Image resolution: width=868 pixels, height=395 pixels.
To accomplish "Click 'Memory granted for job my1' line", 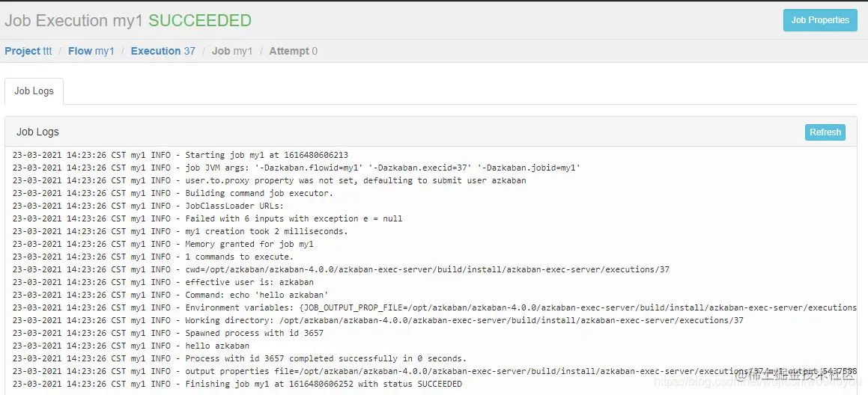I will click(163, 244).
